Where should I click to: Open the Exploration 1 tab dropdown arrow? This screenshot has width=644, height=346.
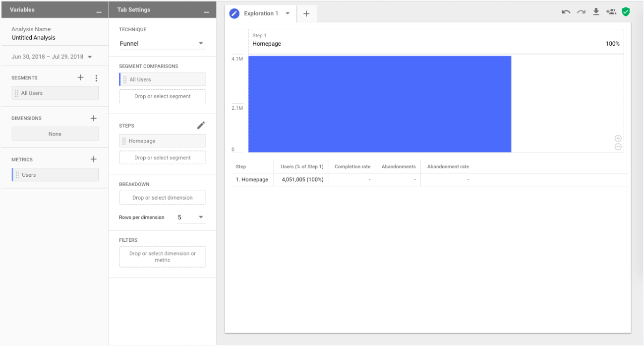(x=288, y=13)
